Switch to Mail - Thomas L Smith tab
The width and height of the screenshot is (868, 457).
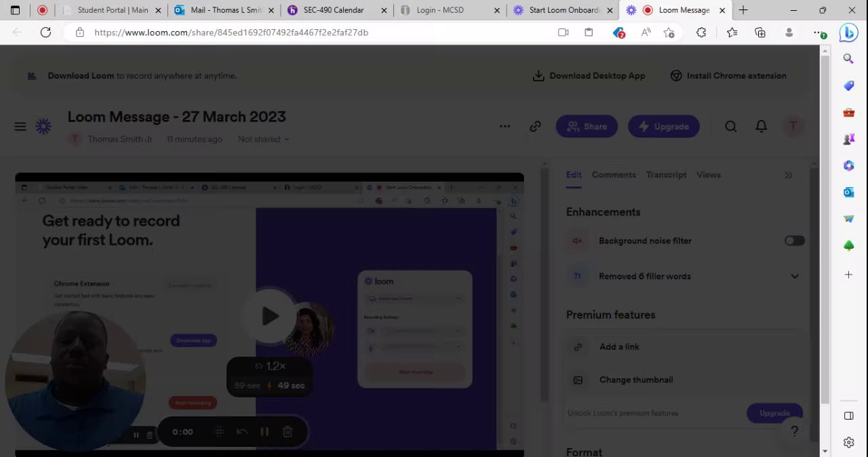pyautogui.click(x=224, y=10)
